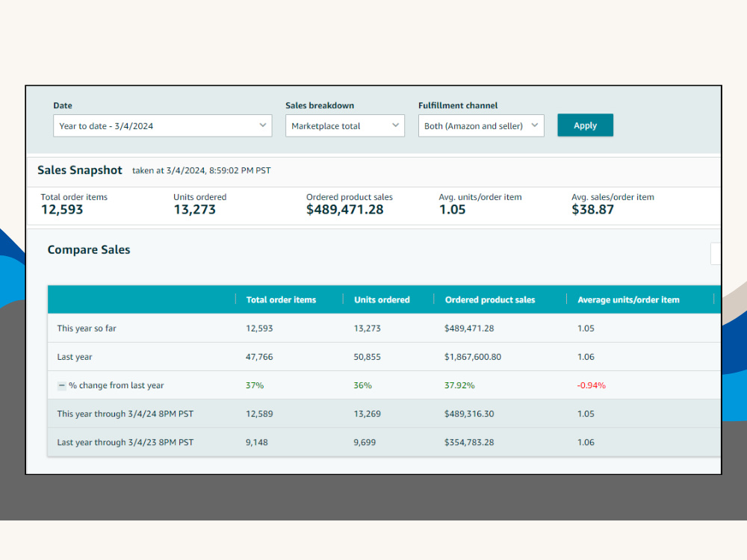Select the 'This year so far' row label
This screenshot has height=560, width=747.
pos(87,328)
